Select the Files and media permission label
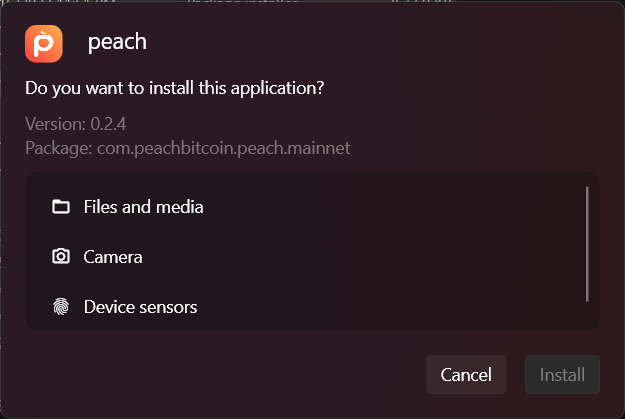 coord(143,207)
